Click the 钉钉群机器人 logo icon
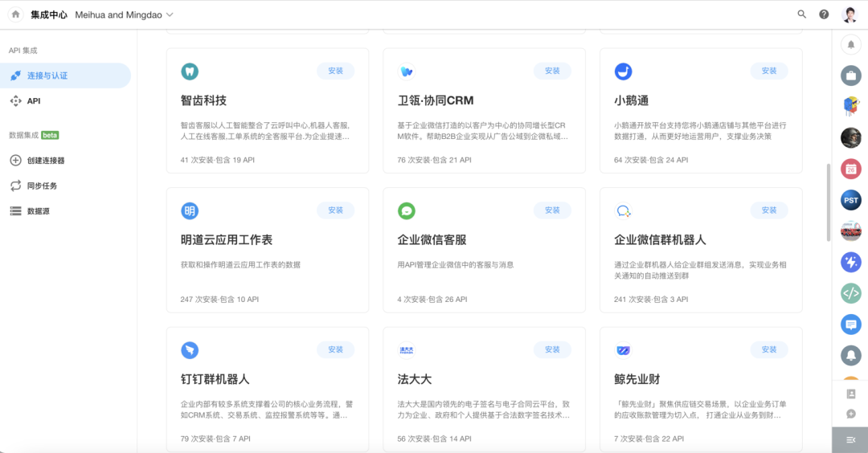Viewport: 868px width, 453px height. pyautogui.click(x=190, y=350)
